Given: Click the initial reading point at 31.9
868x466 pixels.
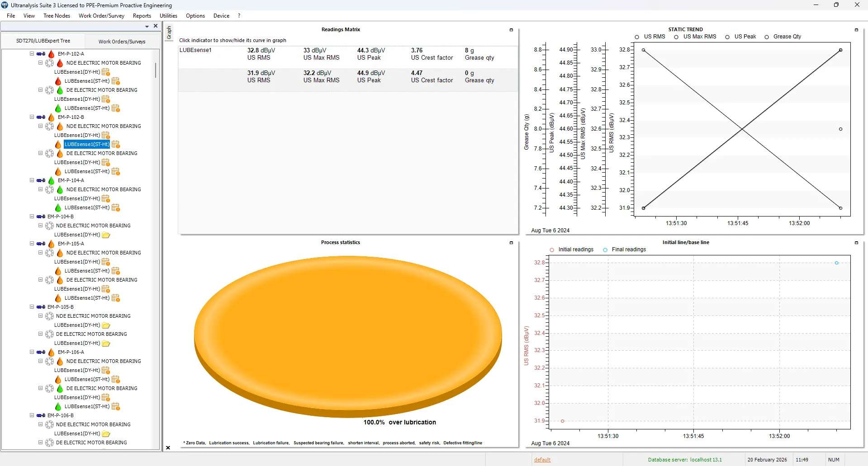Looking at the screenshot, I should (x=563, y=421).
